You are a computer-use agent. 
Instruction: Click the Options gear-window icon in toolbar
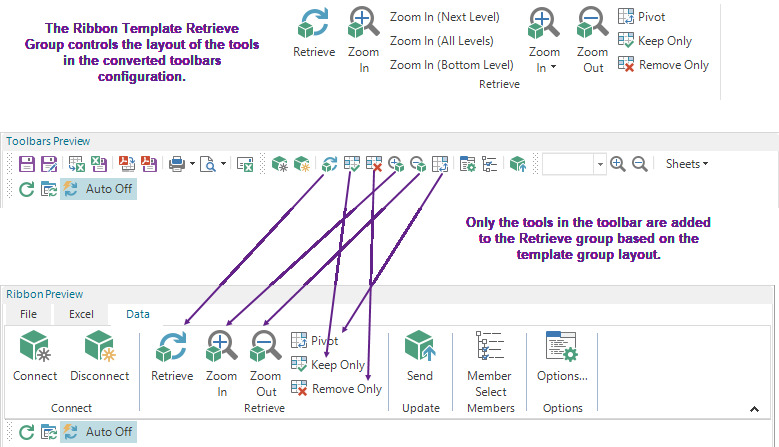point(467,164)
